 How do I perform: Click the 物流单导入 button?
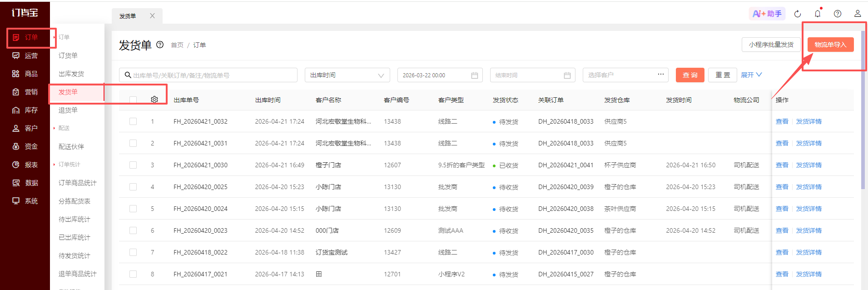click(x=830, y=45)
